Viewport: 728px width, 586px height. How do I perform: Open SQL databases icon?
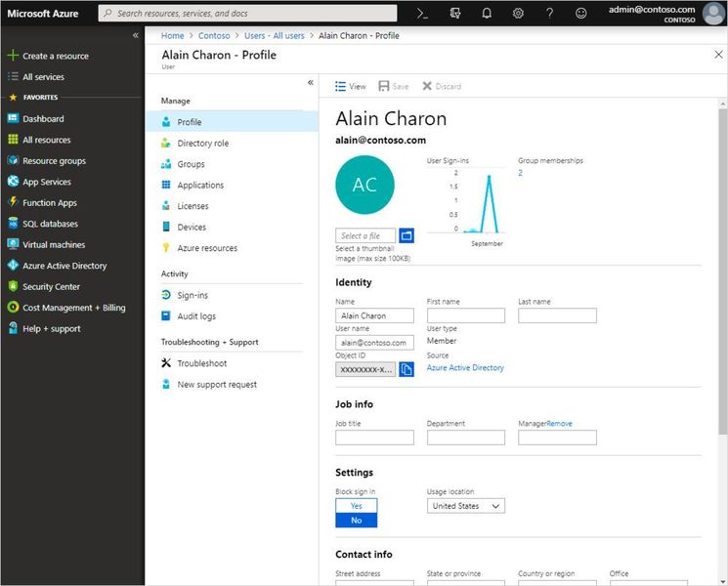point(13,224)
